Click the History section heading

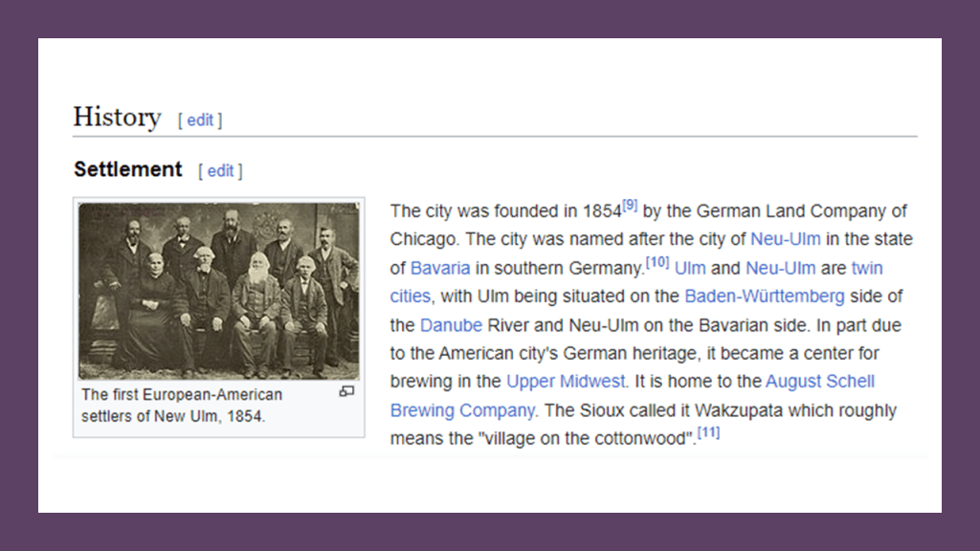(x=117, y=117)
